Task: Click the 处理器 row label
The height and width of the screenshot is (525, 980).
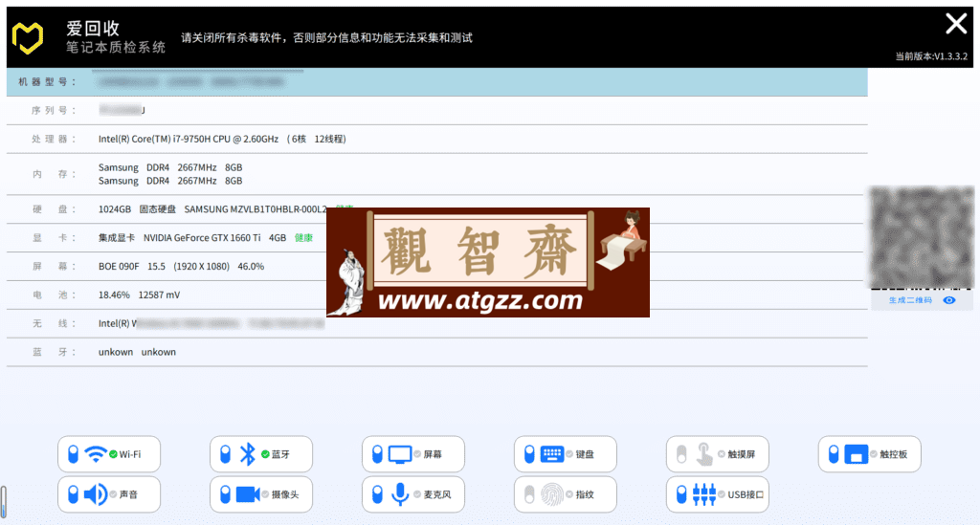Action: tap(53, 139)
